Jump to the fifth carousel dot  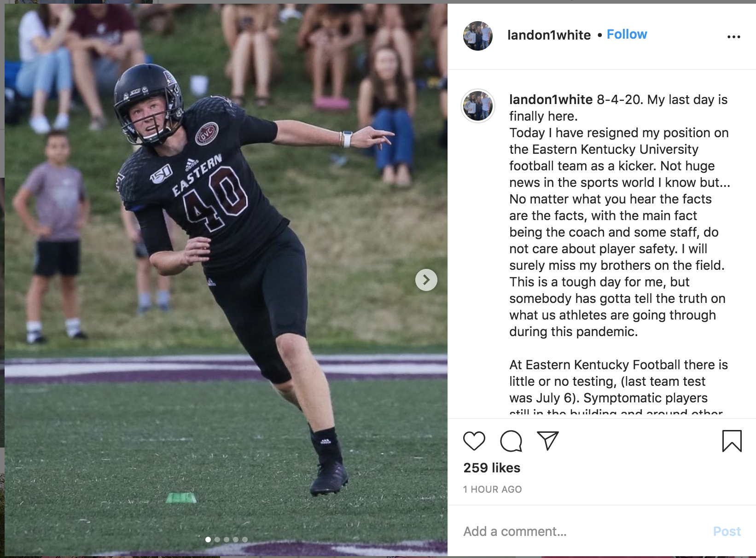[x=245, y=540]
